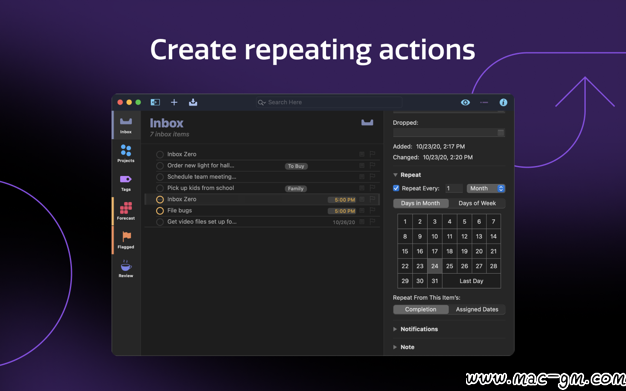626x391 pixels.
Task: Flag the first Inbox Zero item
Action: 372,154
